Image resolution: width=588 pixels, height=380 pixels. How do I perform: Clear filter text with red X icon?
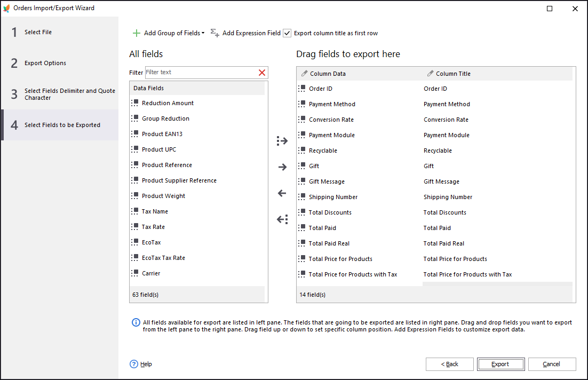[262, 73]
